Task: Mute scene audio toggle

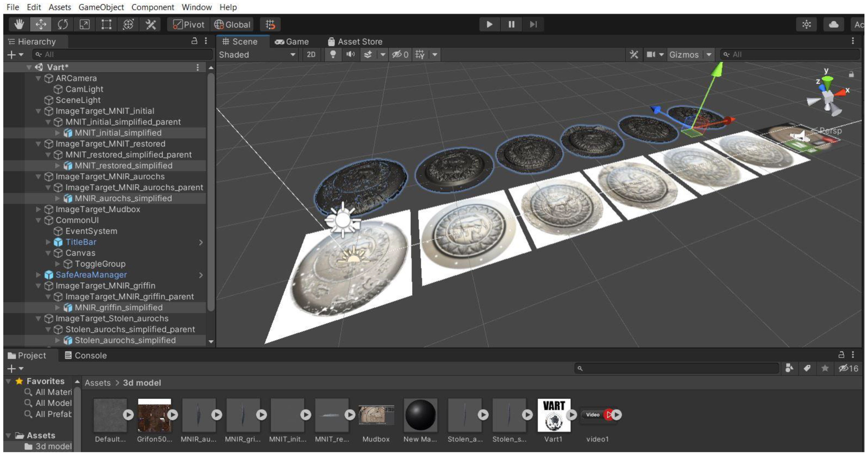Action: click(350, 54)
